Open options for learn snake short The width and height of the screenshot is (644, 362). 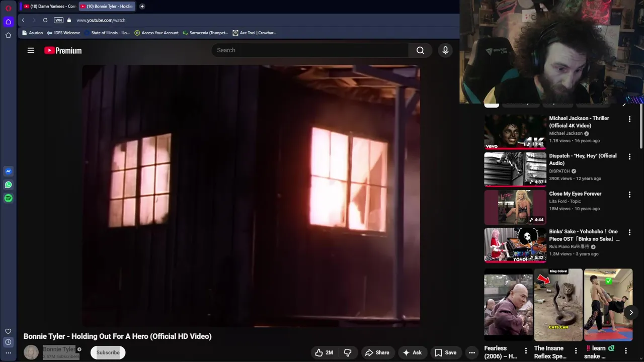click(x=626, y=351)
